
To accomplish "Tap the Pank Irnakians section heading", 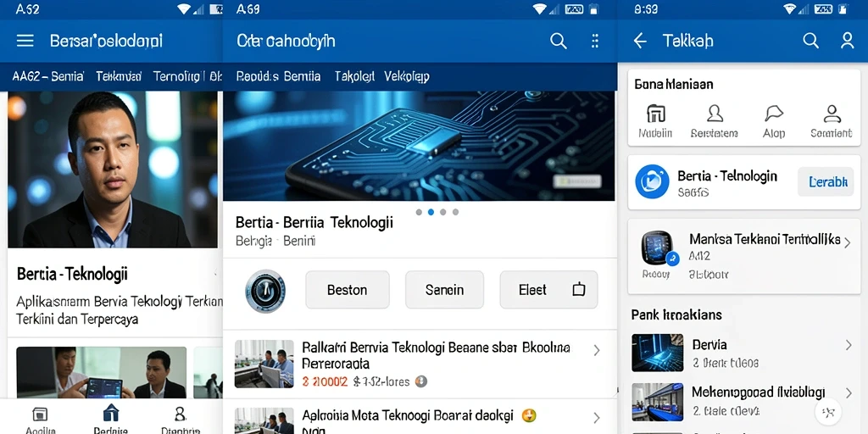I will click(x=676, y=314).
